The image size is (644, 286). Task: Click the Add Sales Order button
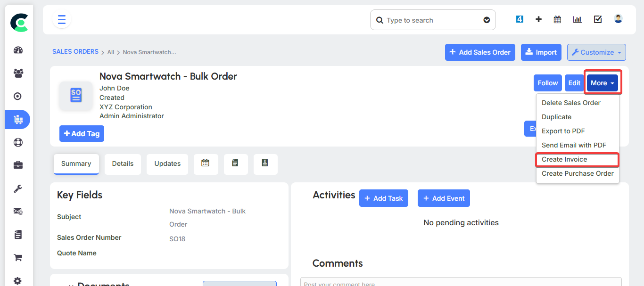pyautogui.click(x=480, y=52)
